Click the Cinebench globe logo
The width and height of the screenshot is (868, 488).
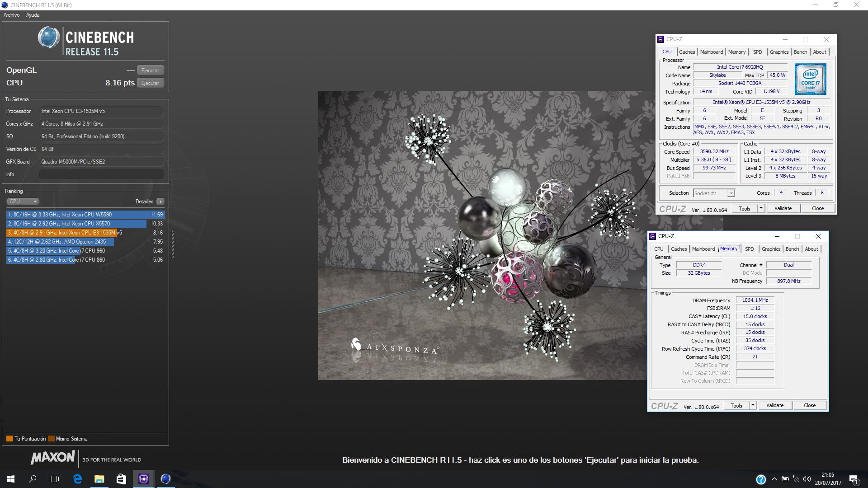coord(48,38)
